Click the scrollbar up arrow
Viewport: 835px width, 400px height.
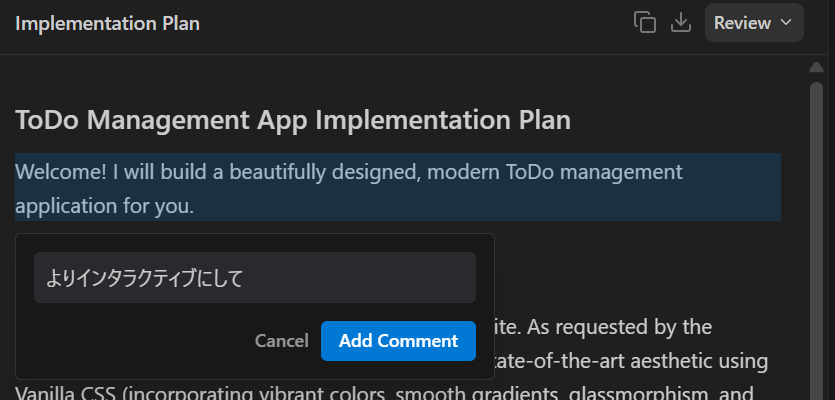(816, 68)
